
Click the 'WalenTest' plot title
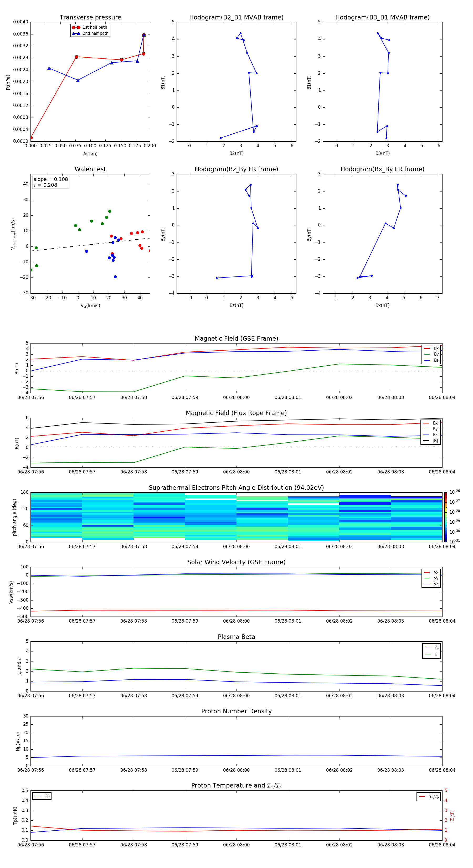click(x=90, y=169)
